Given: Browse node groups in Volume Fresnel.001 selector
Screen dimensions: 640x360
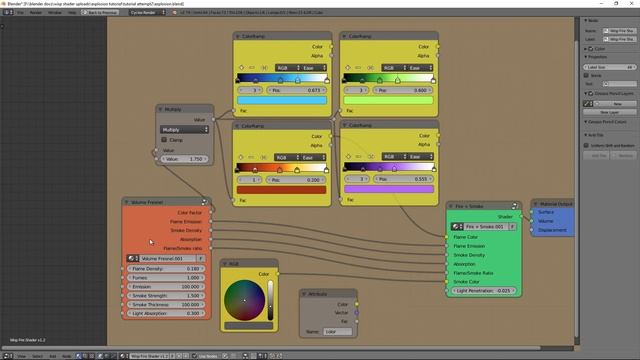Looking at the screenshot, I should (133, 258).
